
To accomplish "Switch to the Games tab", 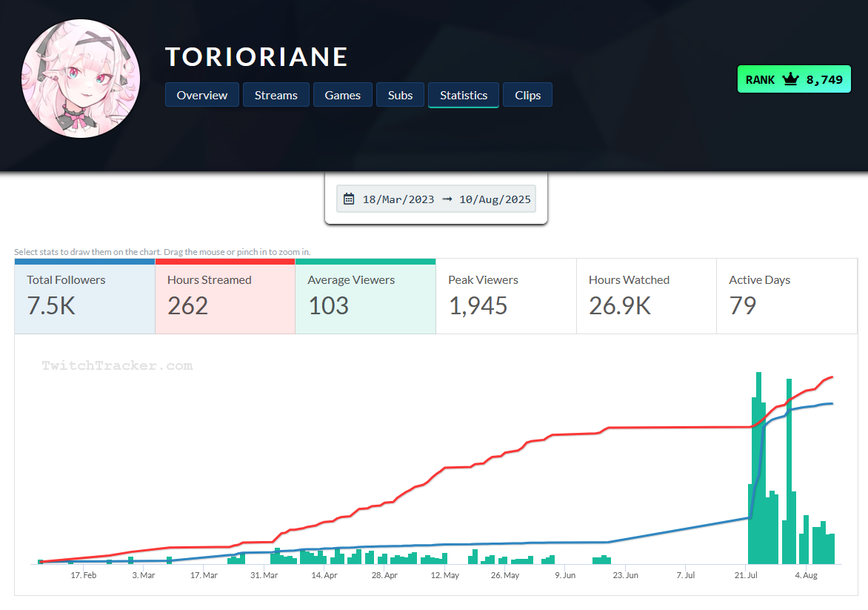I will pos(343,96).
